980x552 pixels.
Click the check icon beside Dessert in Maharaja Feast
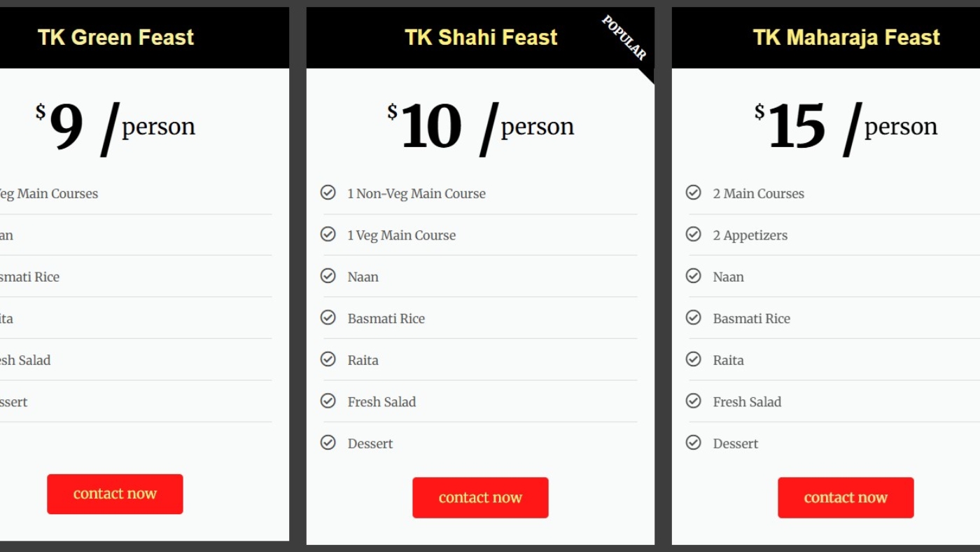tap(694, 443)
